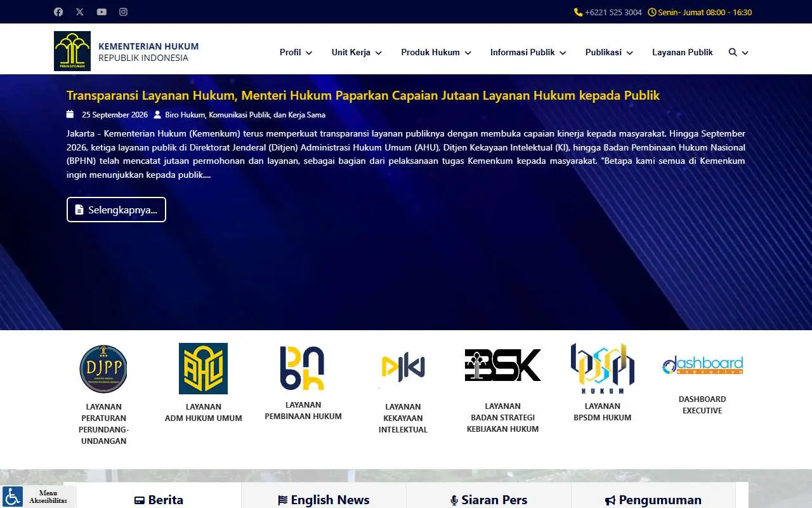
Task: Open the Instagram social icon
Action: coord(124,12)
